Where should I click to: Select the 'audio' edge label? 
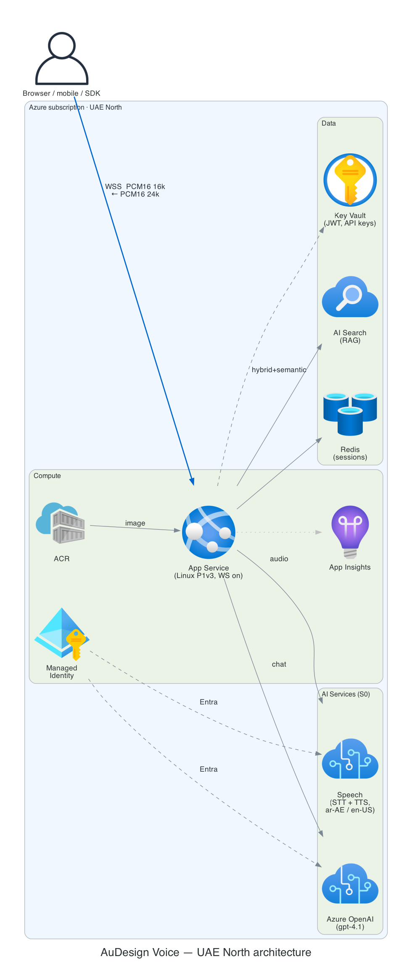tap(279, 559)
